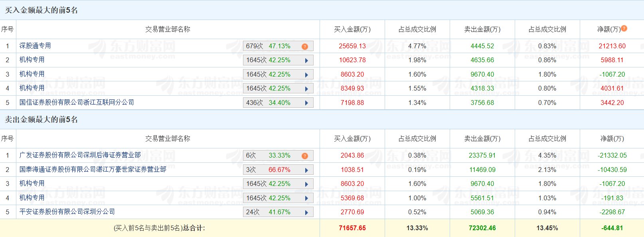Expand details for 机构专用 row with 10623.78 buy
The height and width of the screenshot is (237, 644).
(306, 61)
